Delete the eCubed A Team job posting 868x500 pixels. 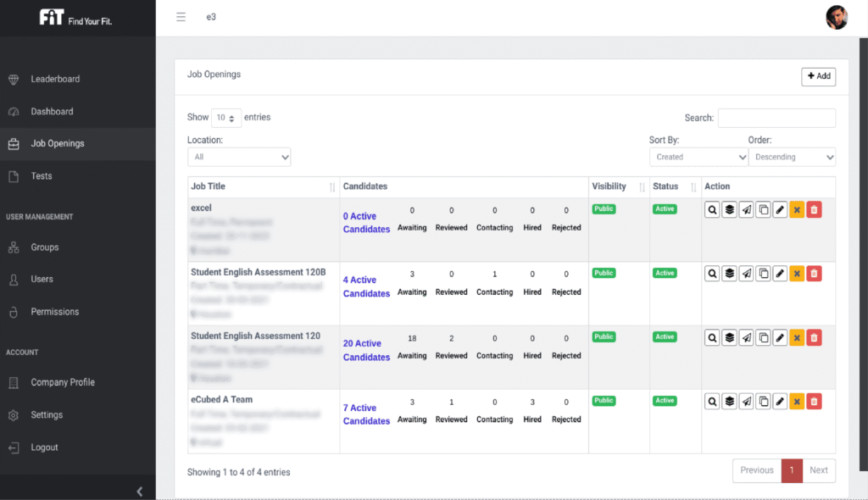[814, 401]
